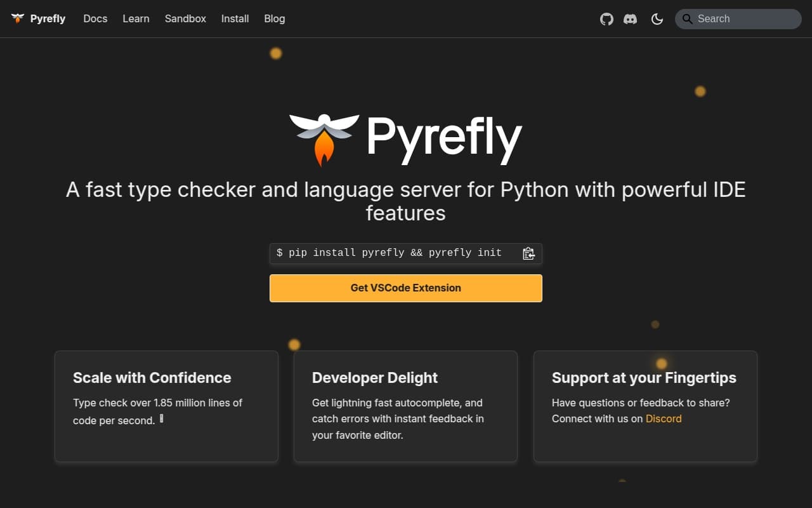Click the Get VSCode Extension button
Viewport: 812px width, 508px height.
click(405, 288)
